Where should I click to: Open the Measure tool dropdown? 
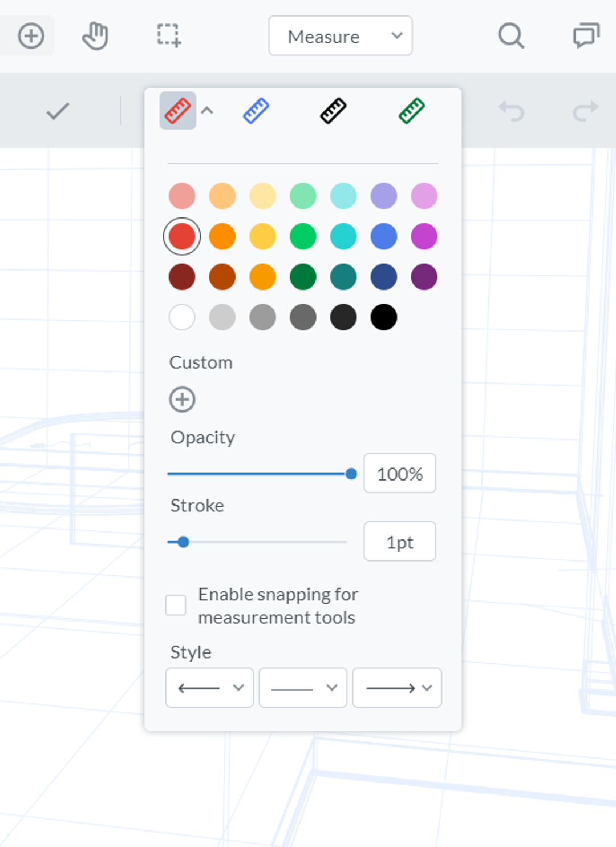click(340, 35)
